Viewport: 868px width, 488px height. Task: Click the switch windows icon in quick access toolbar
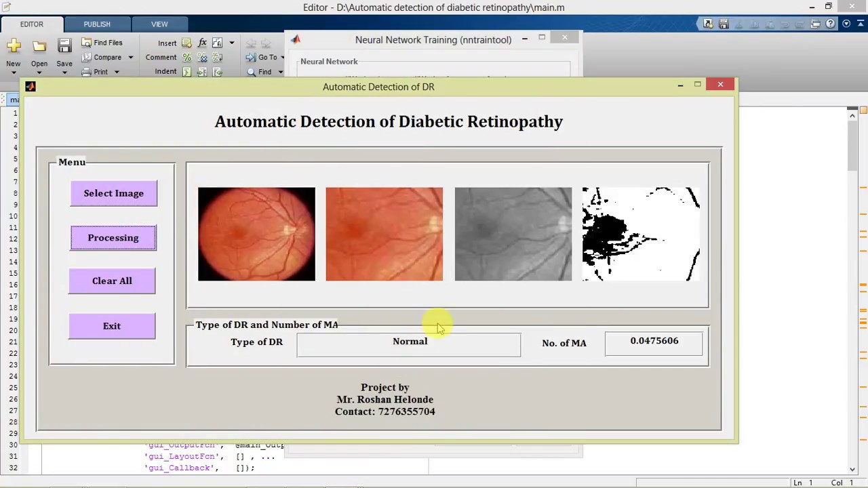click(x=815, y=24)
